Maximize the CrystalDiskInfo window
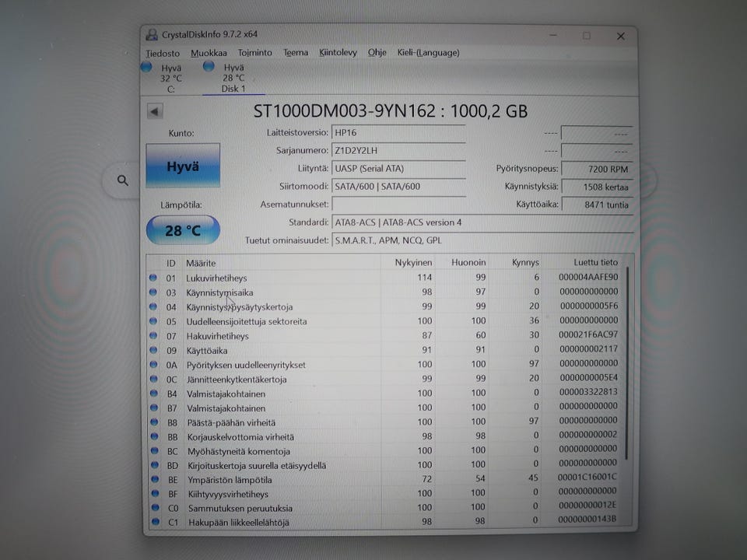The width and height of the screenshot is (747, 560). (x=587, y=36)
